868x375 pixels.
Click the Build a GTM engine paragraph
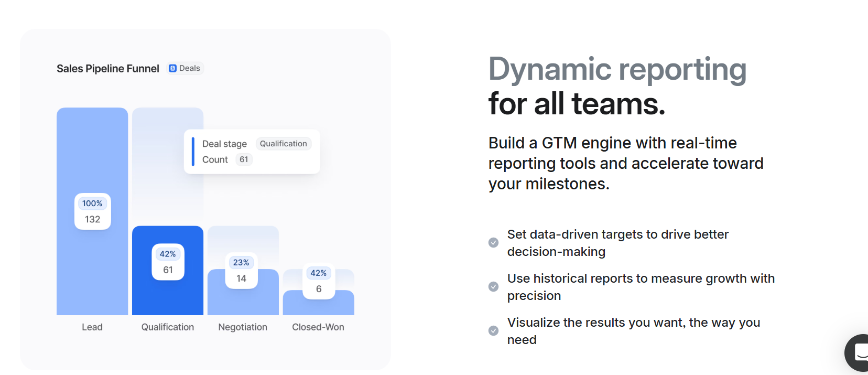click(626, 163)
